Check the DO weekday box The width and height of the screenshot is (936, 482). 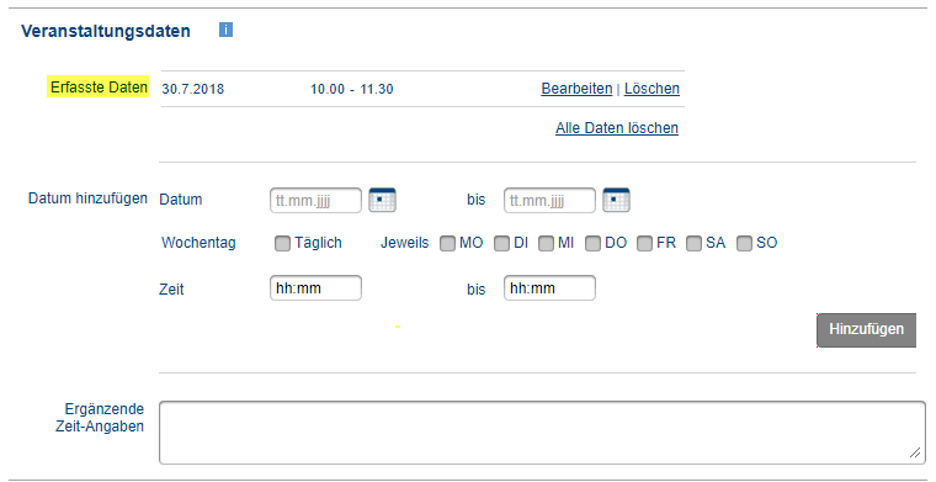(593, 243)
